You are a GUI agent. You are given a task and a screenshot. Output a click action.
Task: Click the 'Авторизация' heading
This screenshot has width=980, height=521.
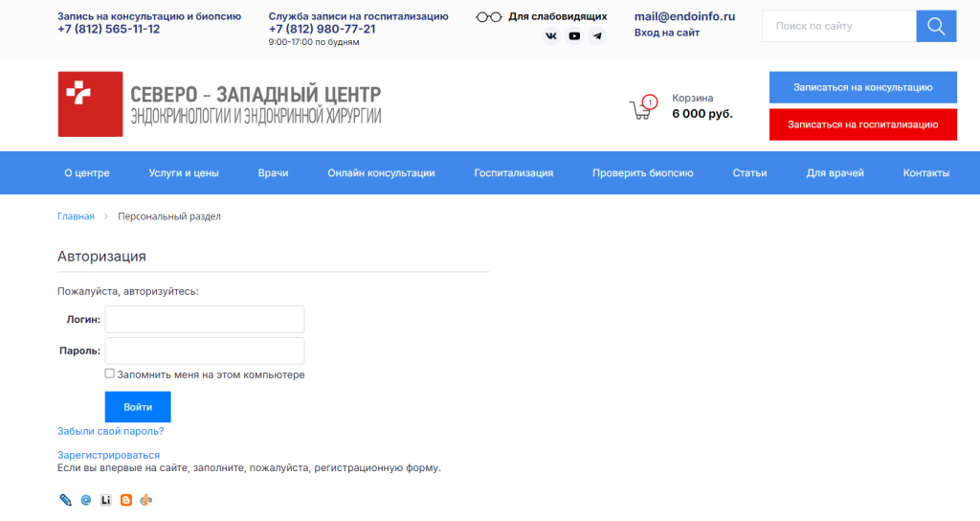coord(101,256)
